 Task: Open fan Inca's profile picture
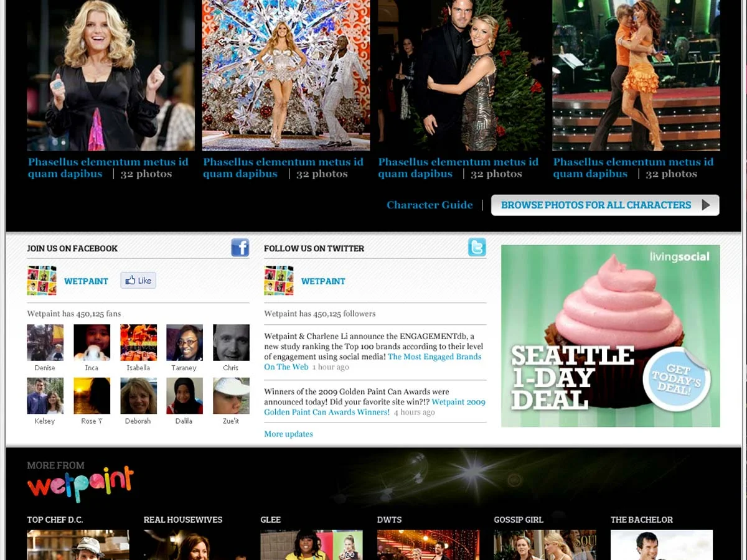click(x=92, y=342)
